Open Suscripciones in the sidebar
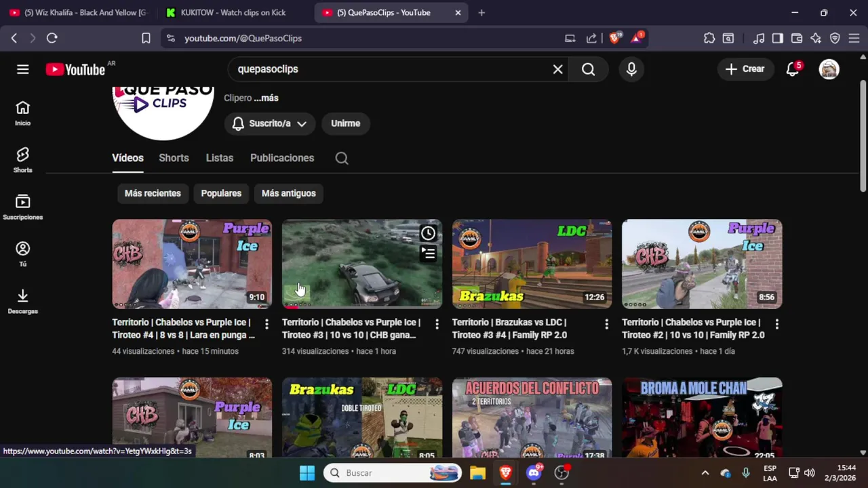 23,207
